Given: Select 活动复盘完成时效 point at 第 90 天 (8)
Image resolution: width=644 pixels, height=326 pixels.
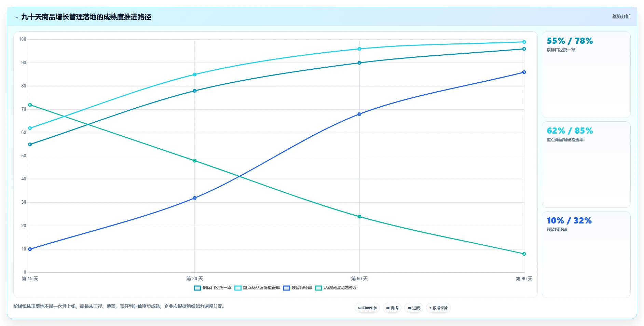Looking at the screenshot, I should click(x=524, y=254).
